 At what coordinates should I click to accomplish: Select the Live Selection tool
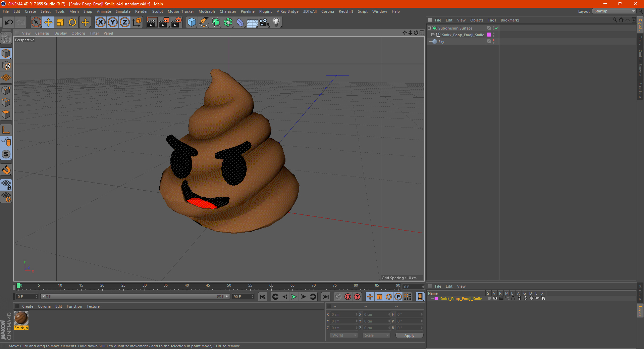[36, 22]
